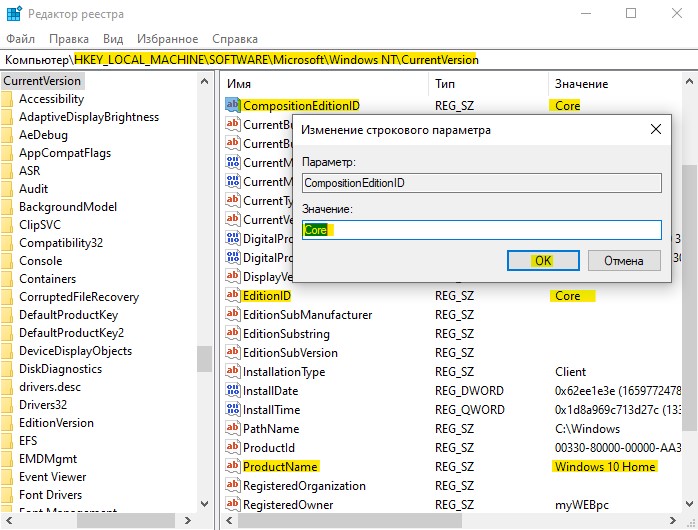Viewport: 698px width, 530px height.
Task: Click the CompositionEditionID string value icon
Action: coord(233,105)
